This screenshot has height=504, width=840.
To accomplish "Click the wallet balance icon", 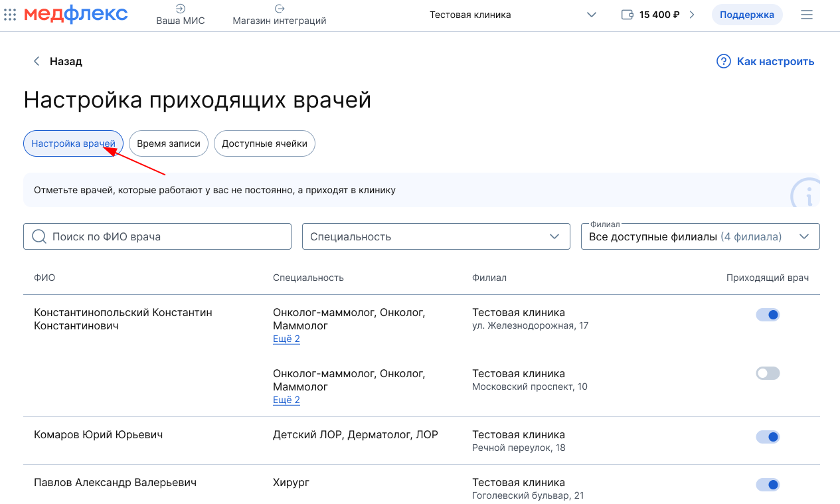I will click(628, 15).
